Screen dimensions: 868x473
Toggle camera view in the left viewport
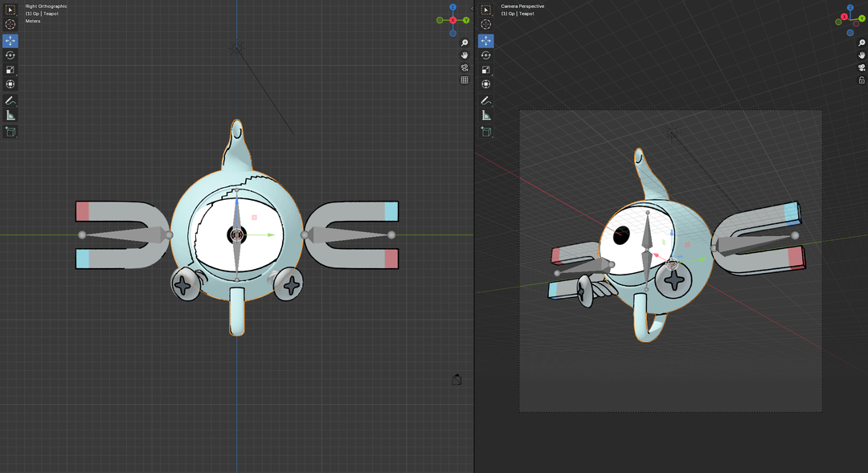point(465,67)
